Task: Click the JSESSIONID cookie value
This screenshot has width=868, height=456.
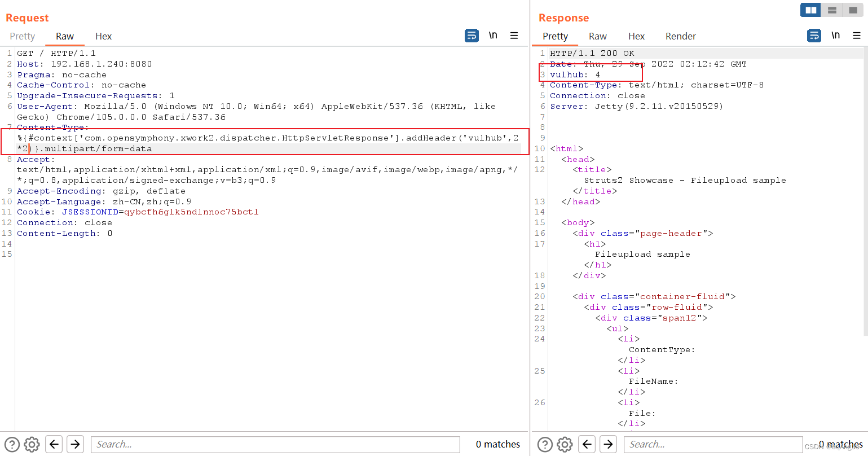Action: (192, 212)
